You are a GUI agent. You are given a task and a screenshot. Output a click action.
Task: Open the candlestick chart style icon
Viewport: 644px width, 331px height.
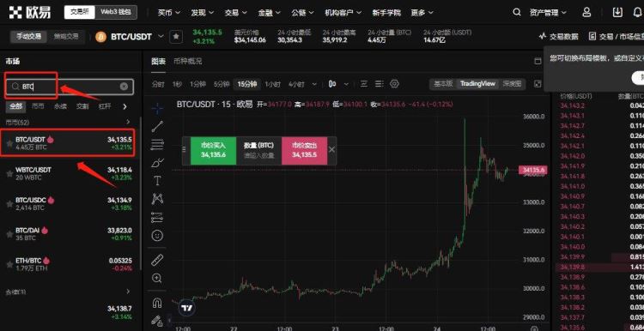point(332,84)
